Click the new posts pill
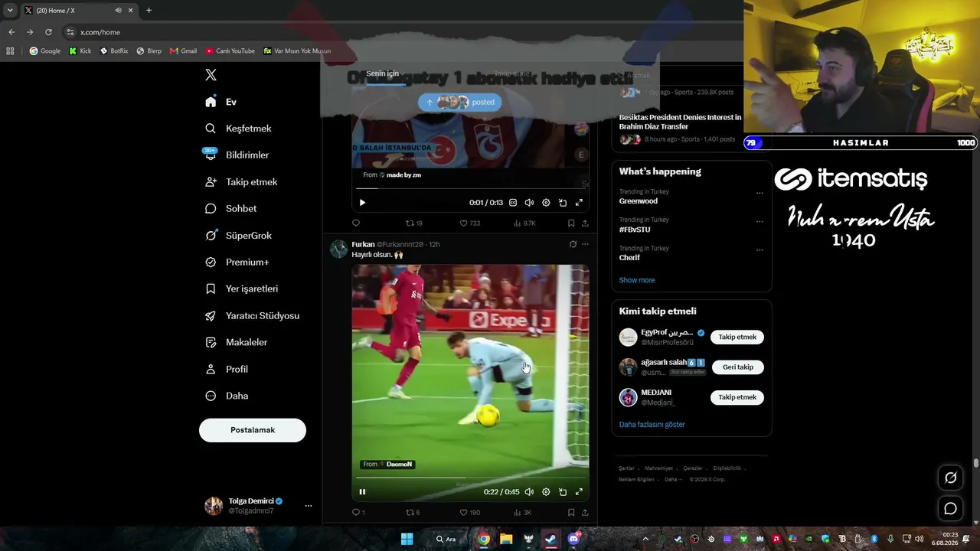Viewport: 980px width, 551px height. pos(459,102)
